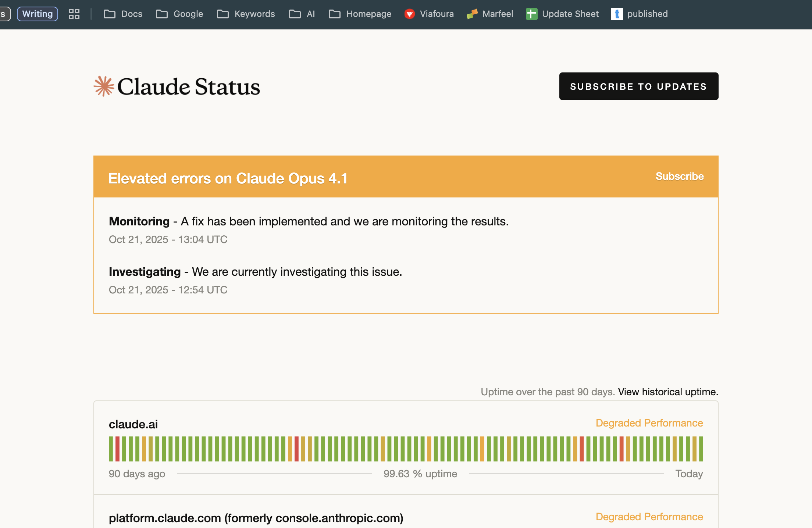Open the AI bookmark folder
812x528 pixels.
[302, 14]
